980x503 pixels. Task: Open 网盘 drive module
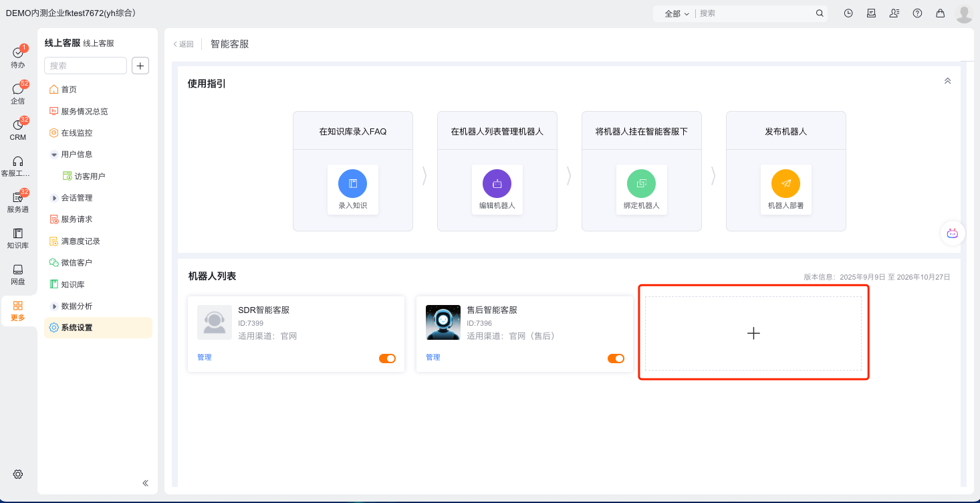(x=18, y=274)
